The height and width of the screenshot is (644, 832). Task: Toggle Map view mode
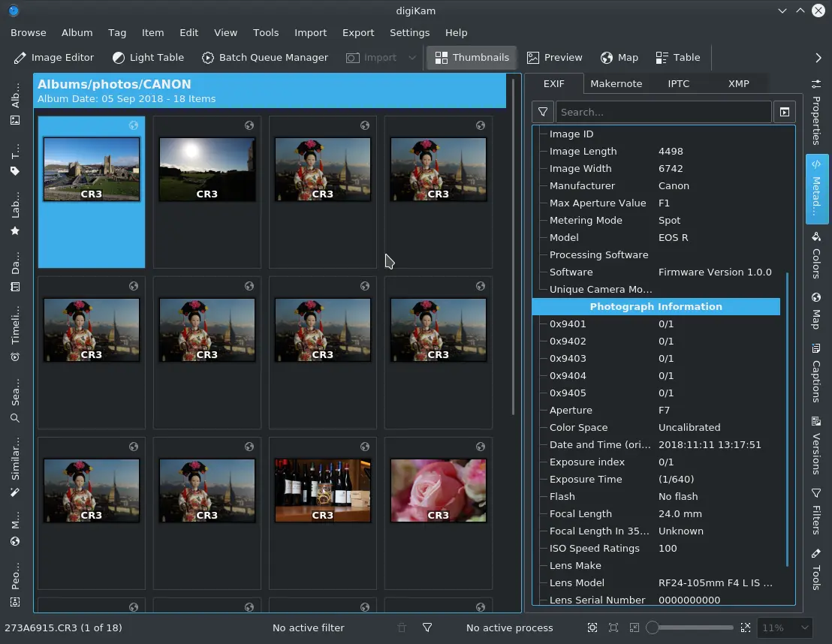pos(619,57)
